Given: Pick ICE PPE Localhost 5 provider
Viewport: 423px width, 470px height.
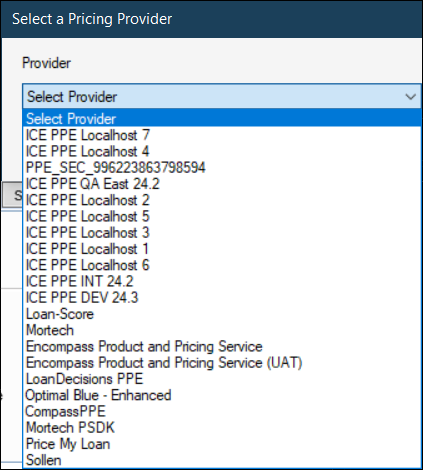Looking at the screenshot, I should click(222, 216).
